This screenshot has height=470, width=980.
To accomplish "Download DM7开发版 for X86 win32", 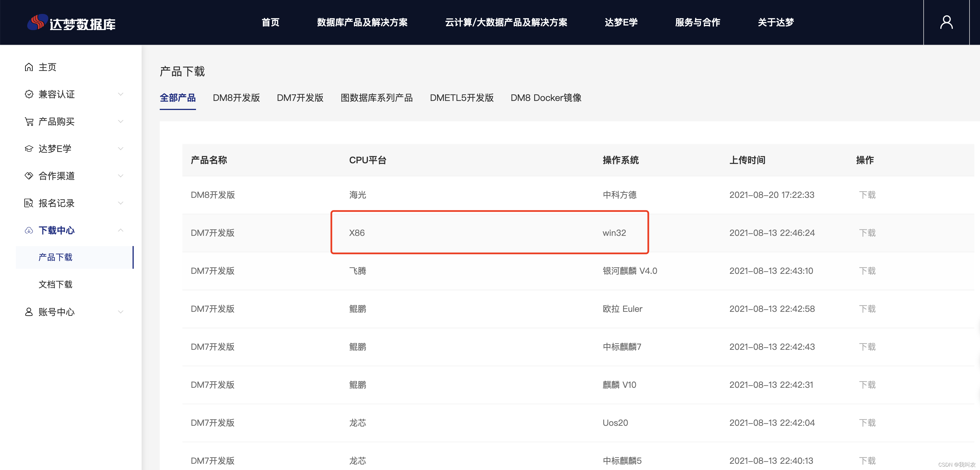I will 867,233.
